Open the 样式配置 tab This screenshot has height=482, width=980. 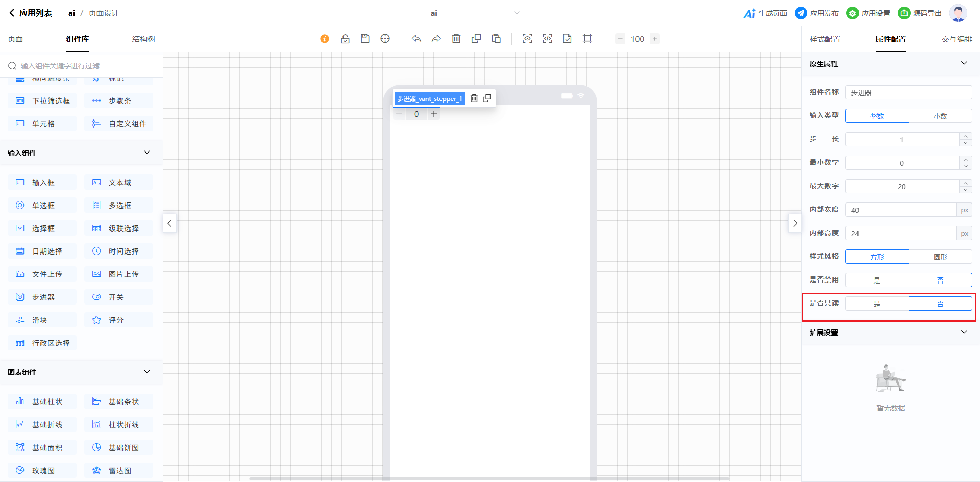click(824, 39)
